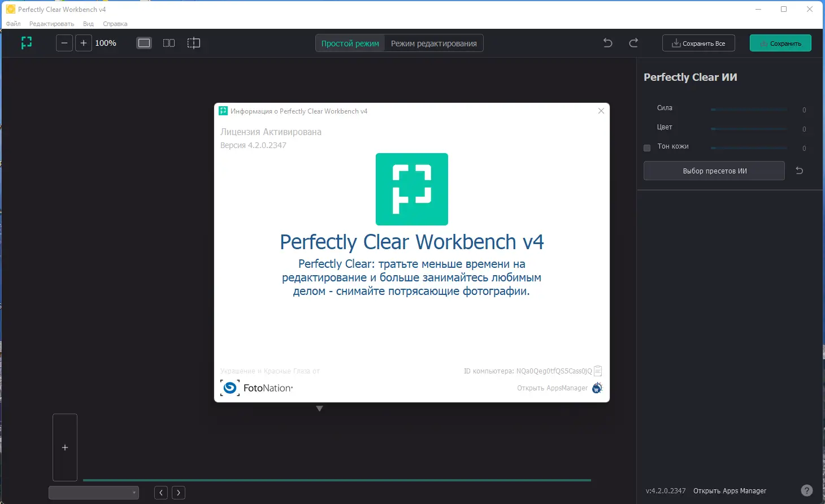Open the dropdown above the filmstrip
This screenshot has height=504, width=825.
(x=93, y=492)
